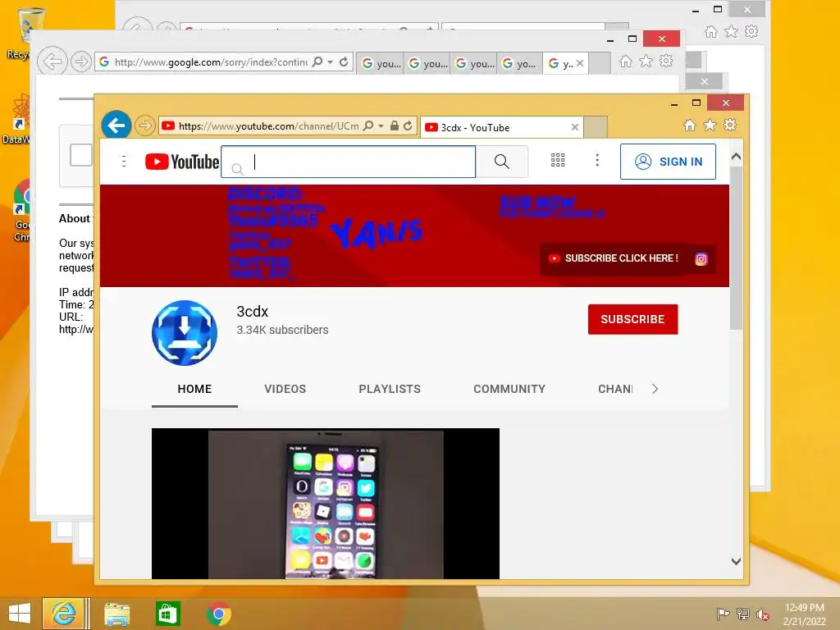Click forward arrow in the Google window
The width and height of the screenshot is (840, 630).
[x=81, y=62]
